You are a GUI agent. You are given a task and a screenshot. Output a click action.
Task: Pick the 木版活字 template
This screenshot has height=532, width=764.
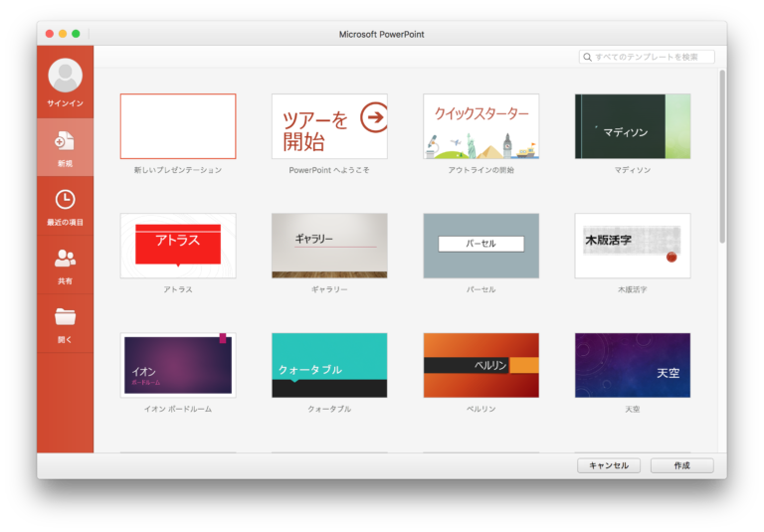(x=632, y=246)
